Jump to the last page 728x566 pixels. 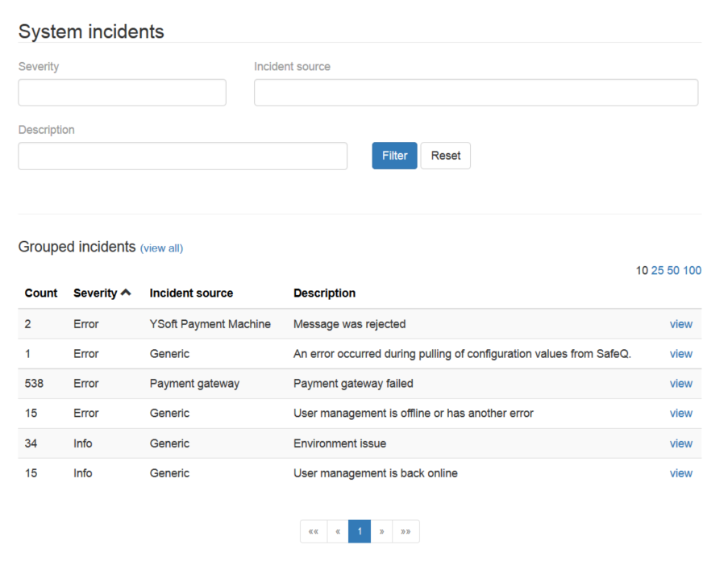click(406, 531)
